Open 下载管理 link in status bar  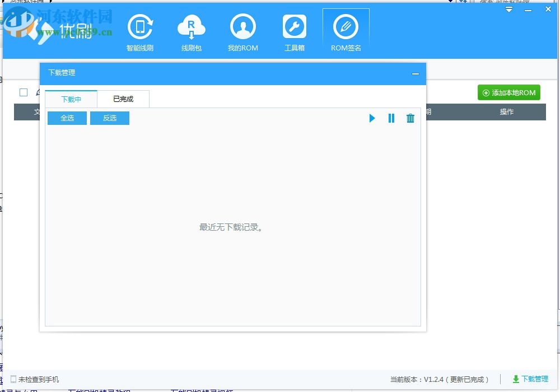(530, 379)
